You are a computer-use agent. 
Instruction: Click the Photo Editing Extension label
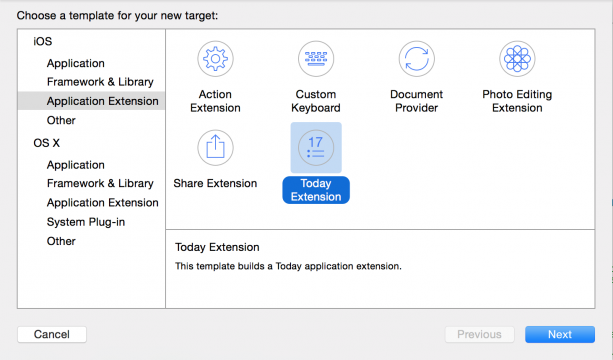point(517,101)
